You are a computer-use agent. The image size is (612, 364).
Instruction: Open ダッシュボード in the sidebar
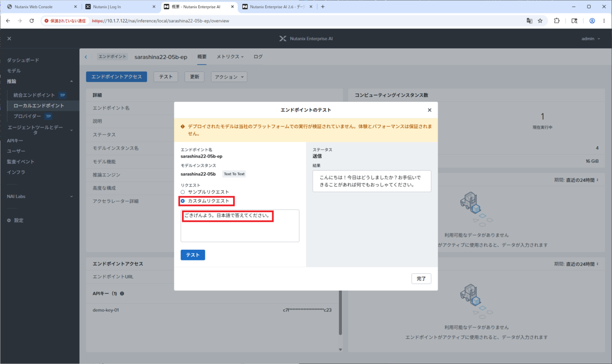click(x=22, y=60)
